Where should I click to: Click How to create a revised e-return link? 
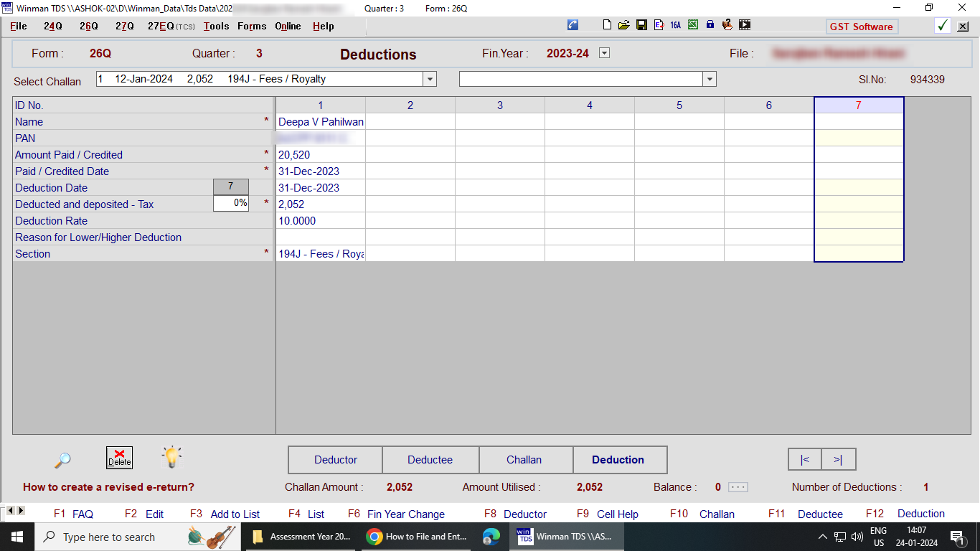point(108,487)
